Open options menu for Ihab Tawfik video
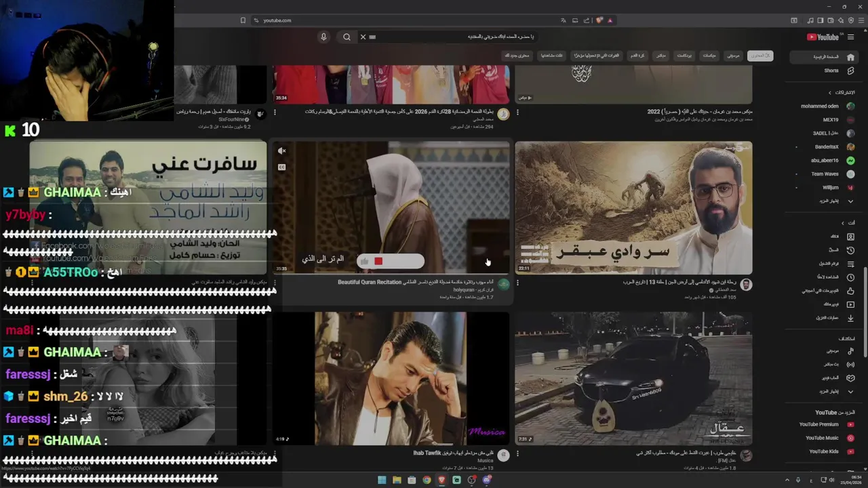Viewport: 868px width, 488px height. click(275, 453)
